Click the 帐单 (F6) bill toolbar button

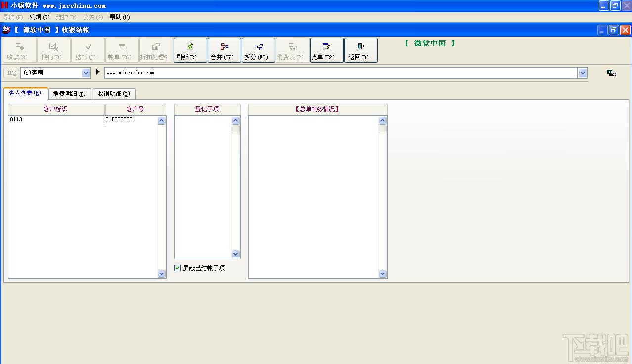[122, 50]
